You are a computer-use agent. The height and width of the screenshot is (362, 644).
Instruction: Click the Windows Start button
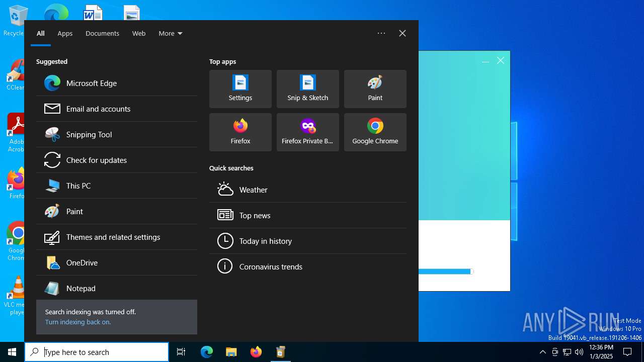coord(12,352)
